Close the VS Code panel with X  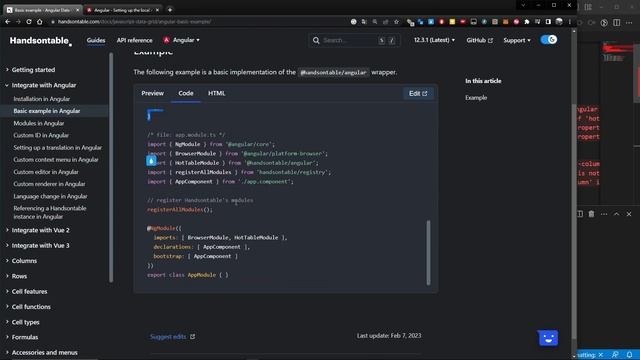pos(629,214)
